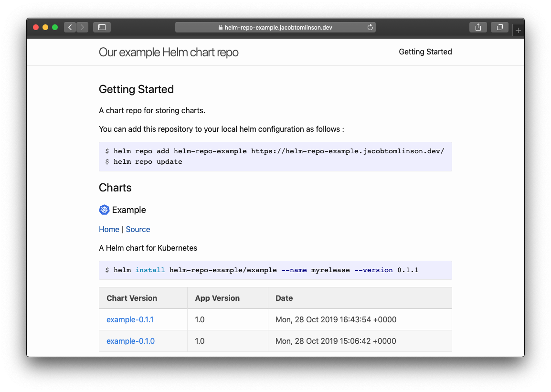Click the Kubernetes icon beside Example chart

[x=104, y=210]
